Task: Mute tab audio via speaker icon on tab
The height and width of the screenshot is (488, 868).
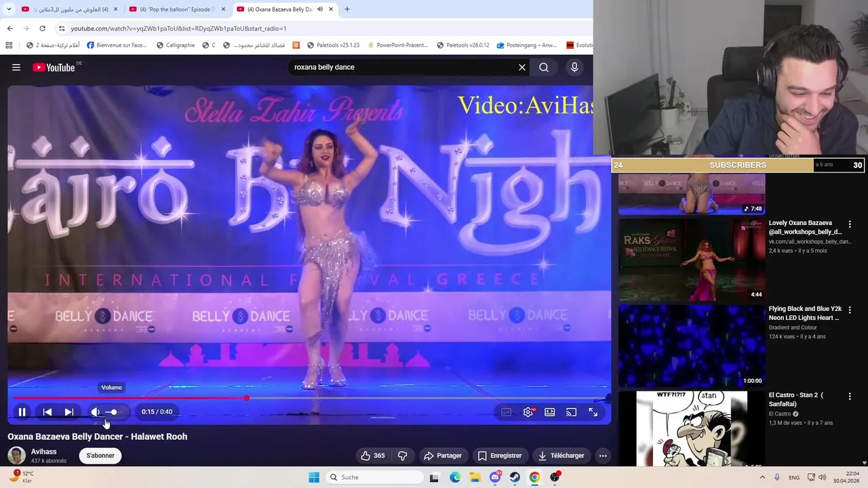Action: coord(320,9)
